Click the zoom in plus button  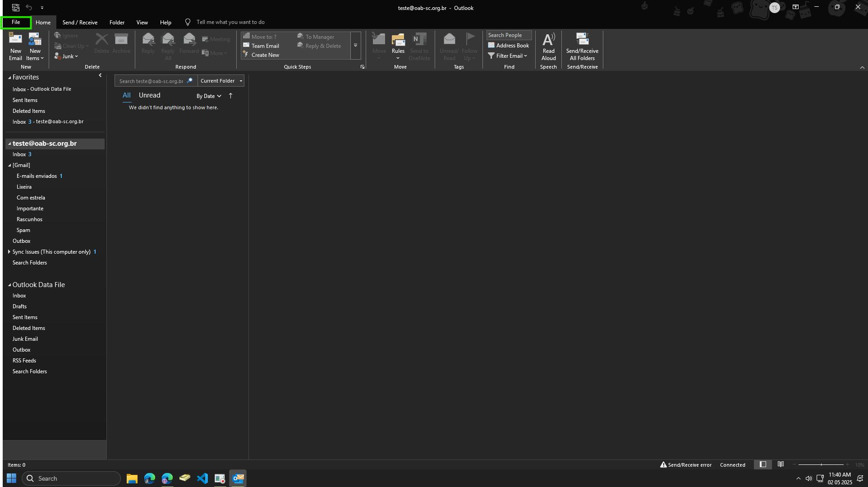[847, 465]
